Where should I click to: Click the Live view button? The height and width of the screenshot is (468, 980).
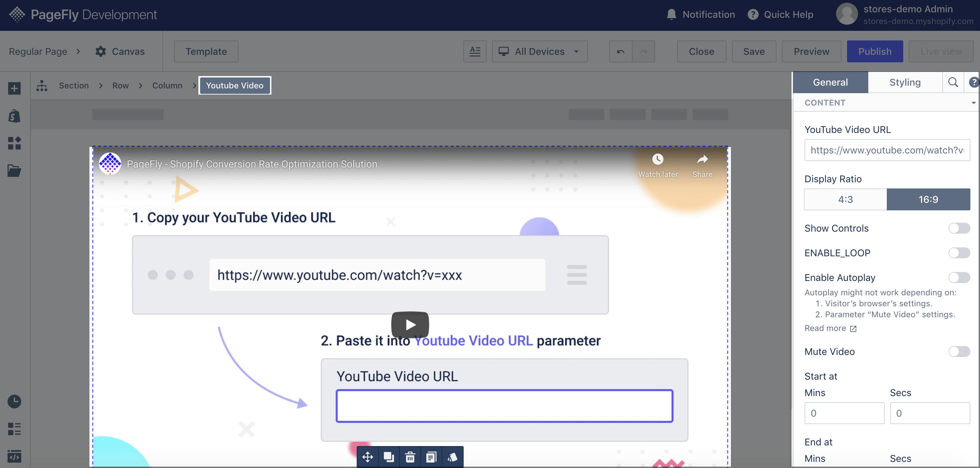coord(941,51)
